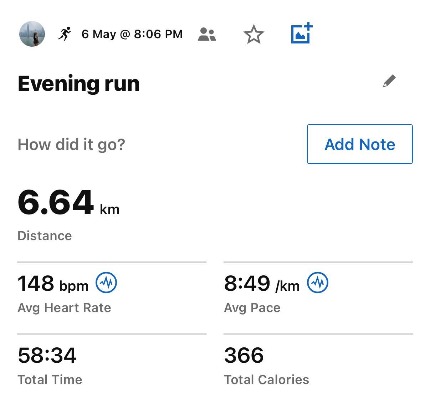Click the Add Note button
This screenshot has height=409, width=430.
coord(360,144)
